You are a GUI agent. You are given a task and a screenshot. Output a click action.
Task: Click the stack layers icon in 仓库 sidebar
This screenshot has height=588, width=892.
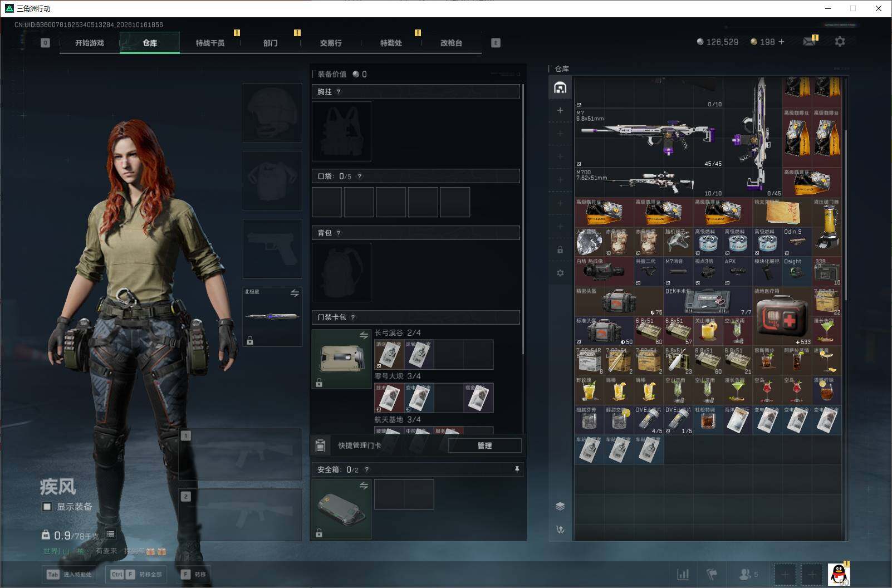tap(560, 506)
